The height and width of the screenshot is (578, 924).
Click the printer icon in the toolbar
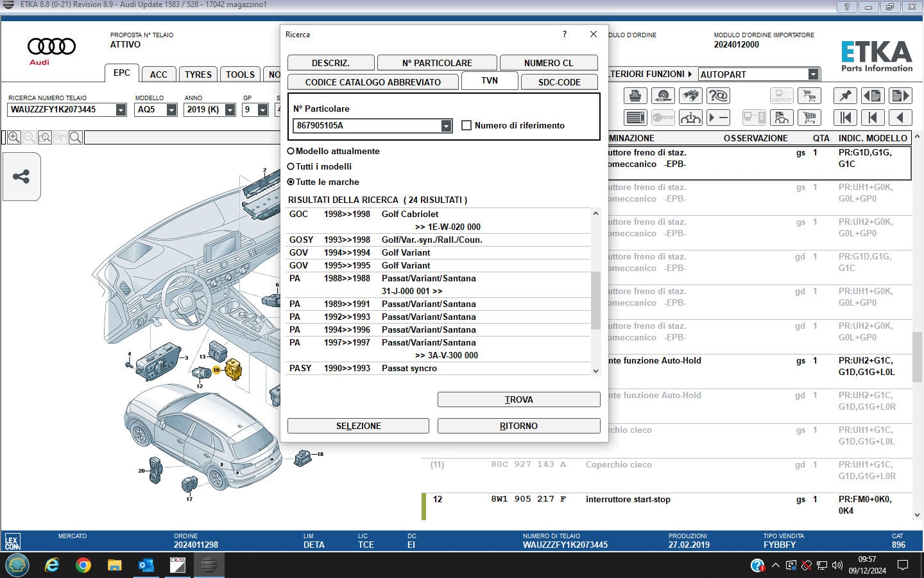tap(635, 96)
